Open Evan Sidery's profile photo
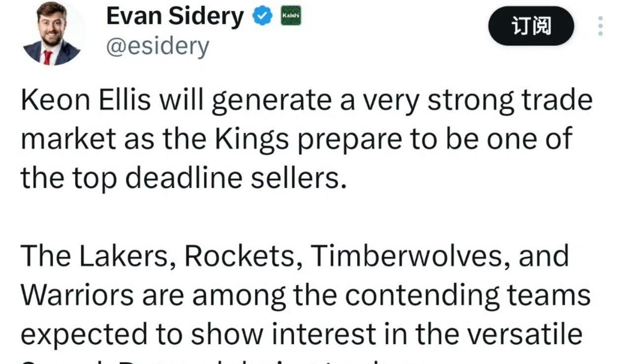633x364 pixels. [52, 33]
